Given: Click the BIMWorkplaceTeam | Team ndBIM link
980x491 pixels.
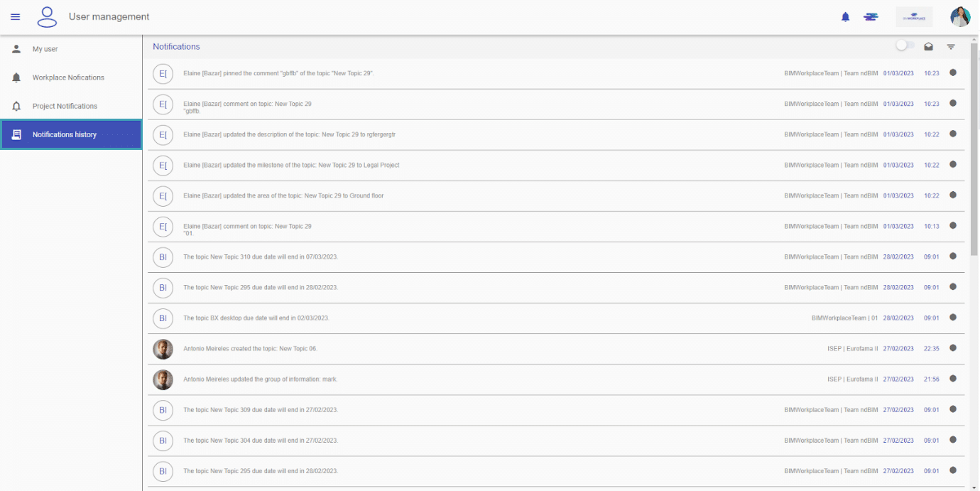Looking at the screenshot, I should [x=830, y=72].
